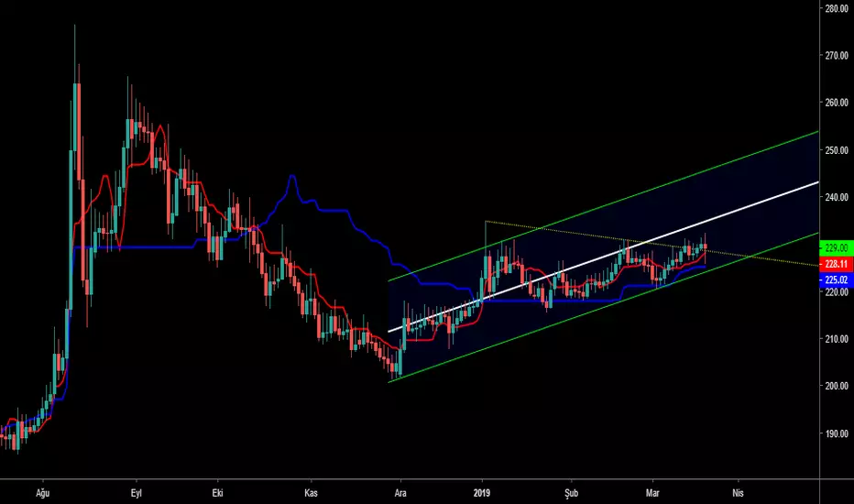
Task: Click the 200.00 price axis value
Action: pos(837,386)
